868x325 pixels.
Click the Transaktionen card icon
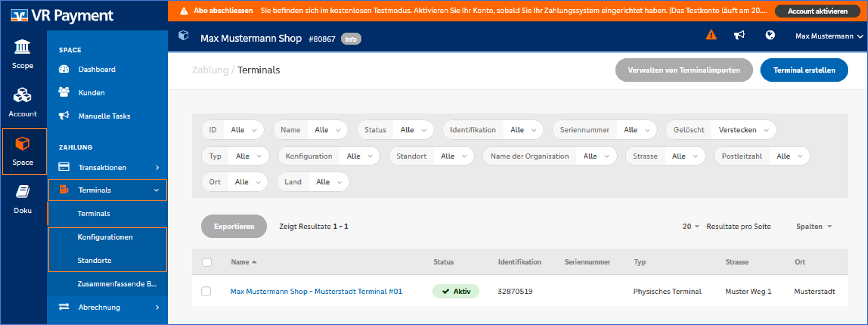pyautogui.click(x=64, y=167)
